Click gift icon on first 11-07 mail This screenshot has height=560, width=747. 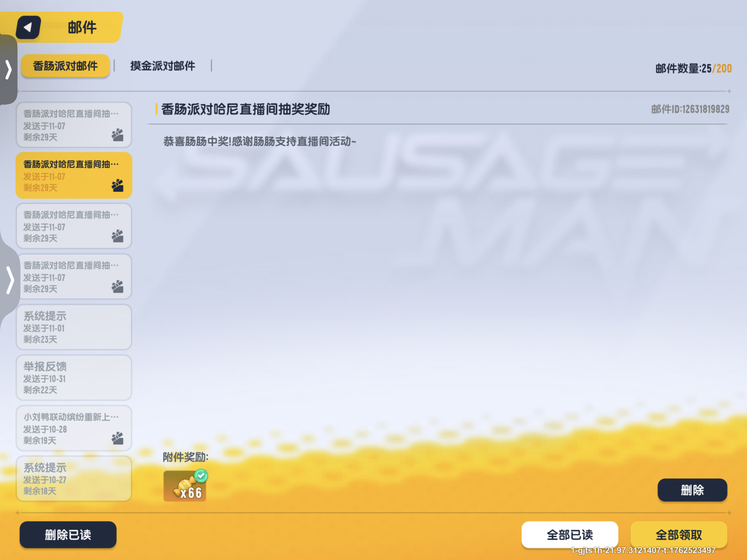click(x=117, y=135)
